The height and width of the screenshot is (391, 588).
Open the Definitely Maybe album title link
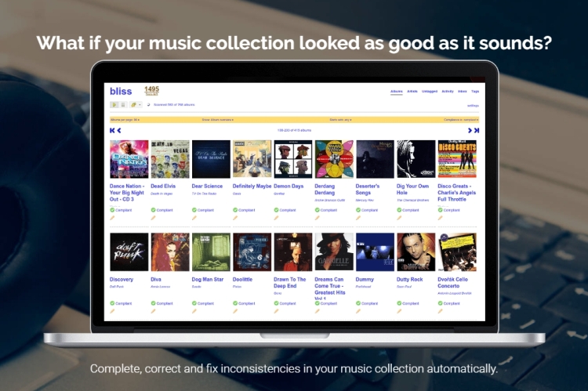click(252, 186)
